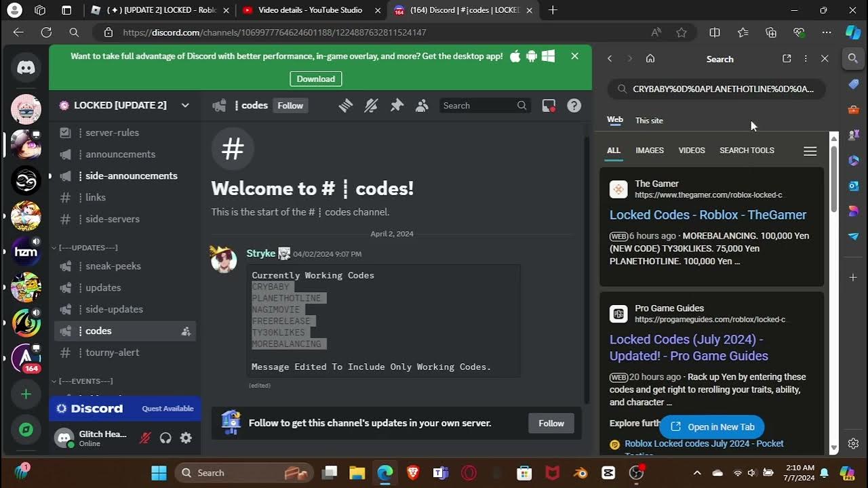Show hidden system tray icons
The width and height of the screenshot is (868, 488).
coord(696,473)
